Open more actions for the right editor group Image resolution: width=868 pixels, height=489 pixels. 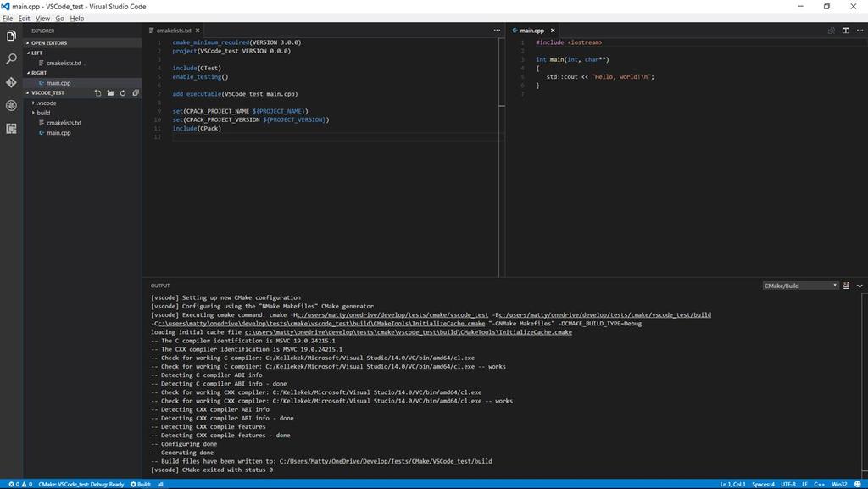(x=860, y=31)
